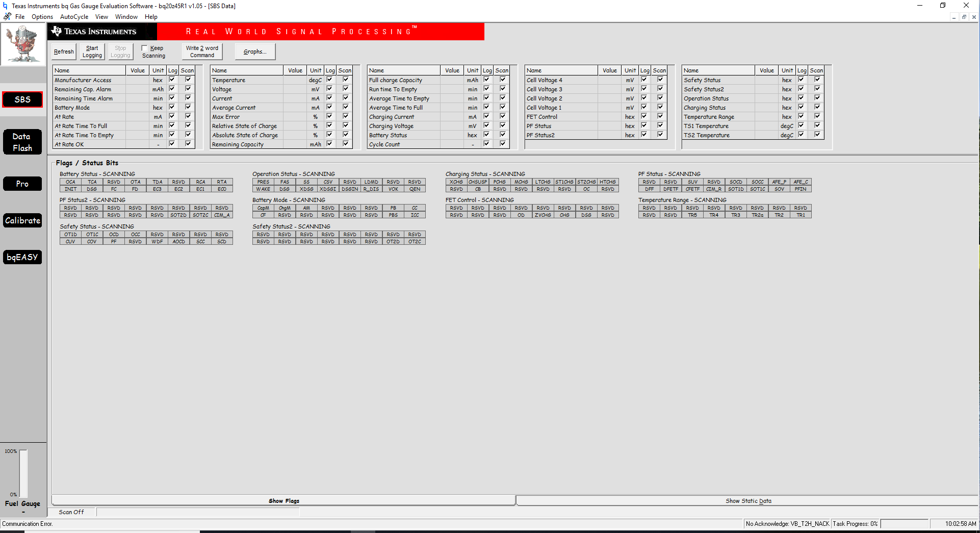Image resolution: width=980 pixels, height=533 pixels.
Task: Click the clock time in status bar
Action: click(961, 524)
